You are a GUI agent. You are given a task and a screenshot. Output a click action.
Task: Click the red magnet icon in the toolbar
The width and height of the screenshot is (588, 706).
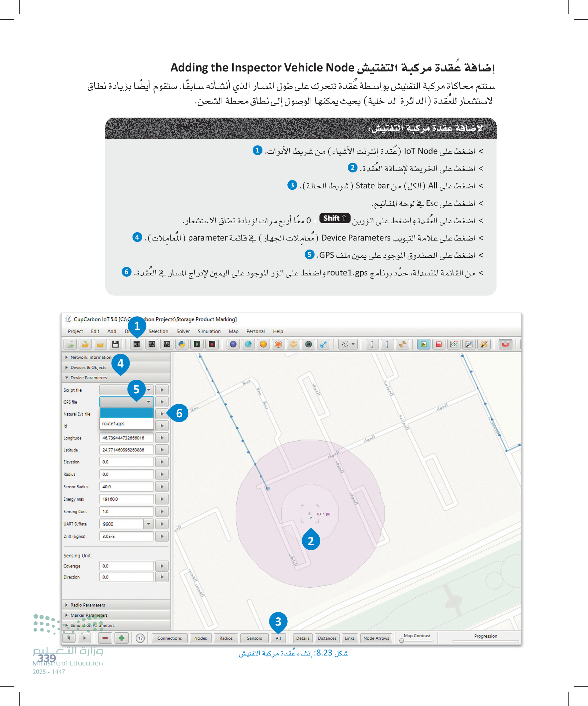(505, 344)
